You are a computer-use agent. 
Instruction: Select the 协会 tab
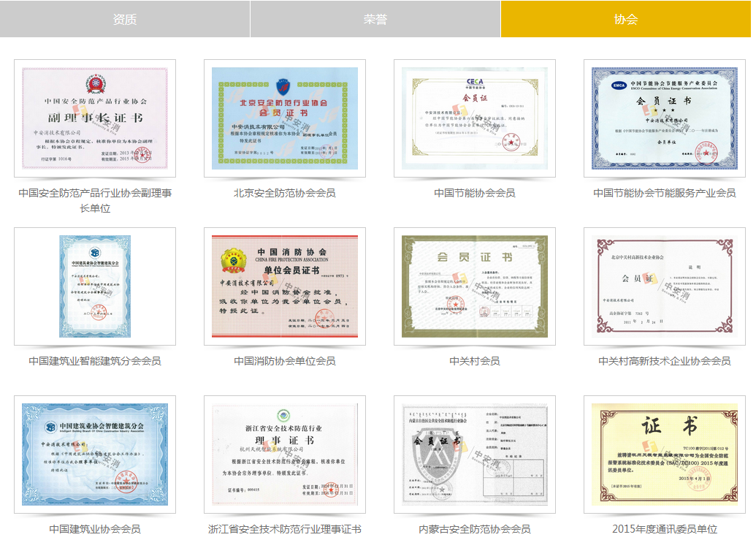[x=626, y=19]
